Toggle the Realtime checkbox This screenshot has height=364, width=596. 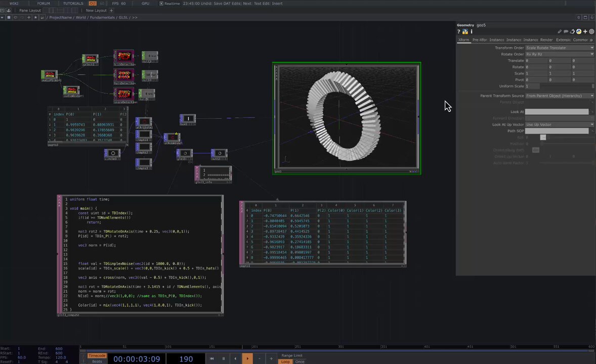pyautogui.click(x=161, y=4)
